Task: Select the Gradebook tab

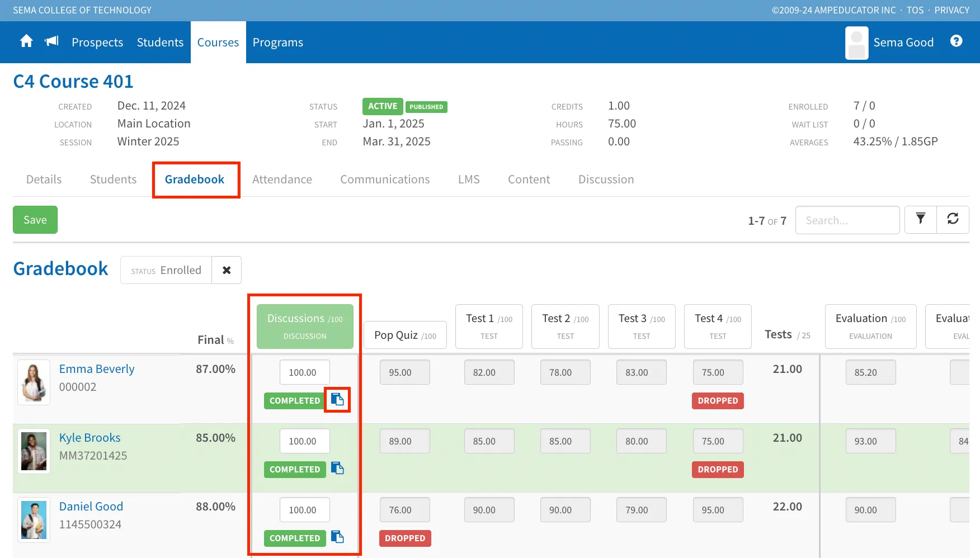Action: point(194,179)
